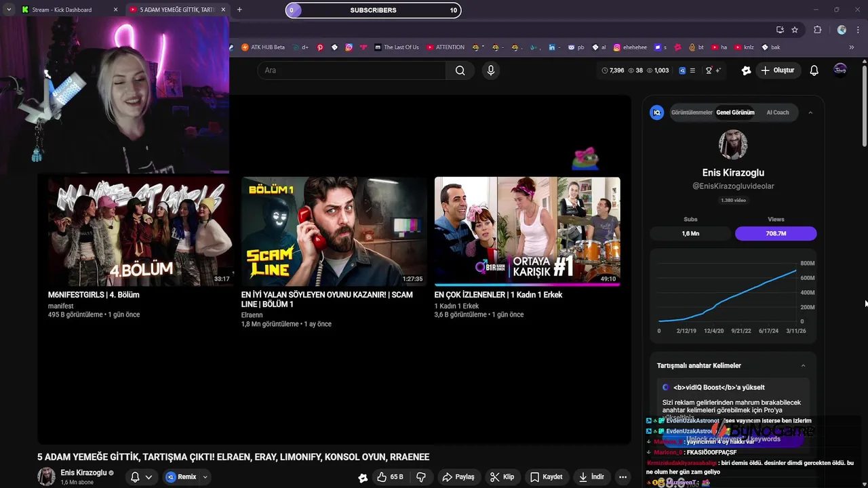Click the M6NIFESTGIRLS | 4. Bölüm title
The width and height of the screenshot is (868, 488).
coord(94,295)
